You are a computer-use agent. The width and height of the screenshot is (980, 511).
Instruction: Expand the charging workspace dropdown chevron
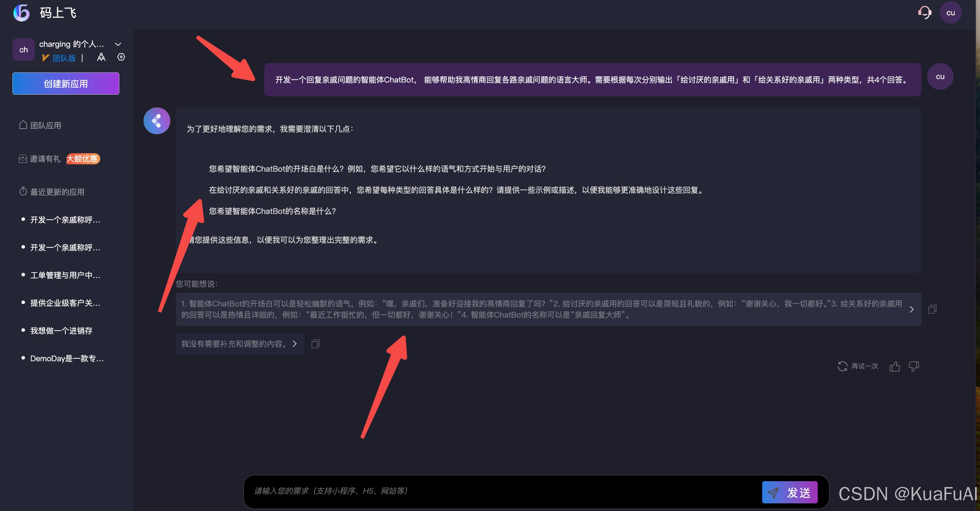118,44
